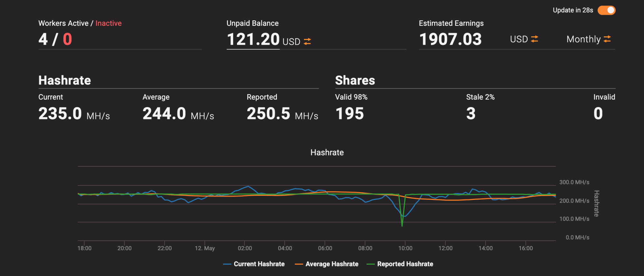Click the green reported hashrate dip near 10:00
644x276 pixels.
tap(402, 222)
